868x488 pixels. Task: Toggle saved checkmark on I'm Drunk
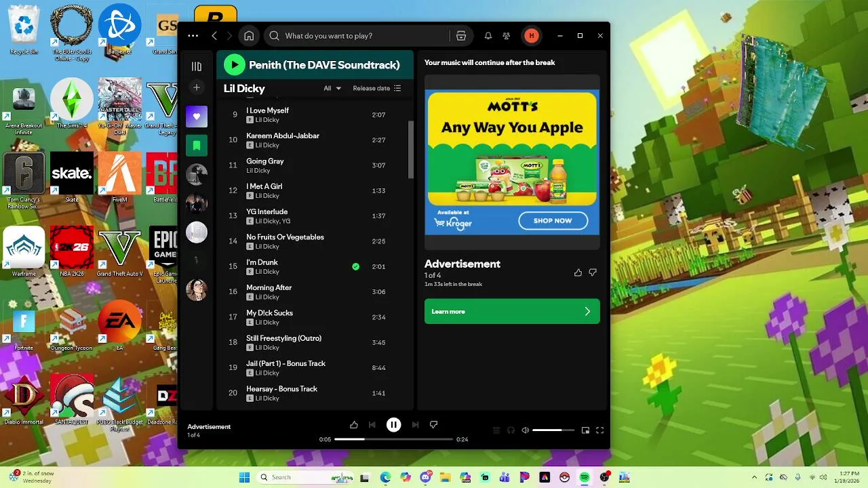point(355,266)
